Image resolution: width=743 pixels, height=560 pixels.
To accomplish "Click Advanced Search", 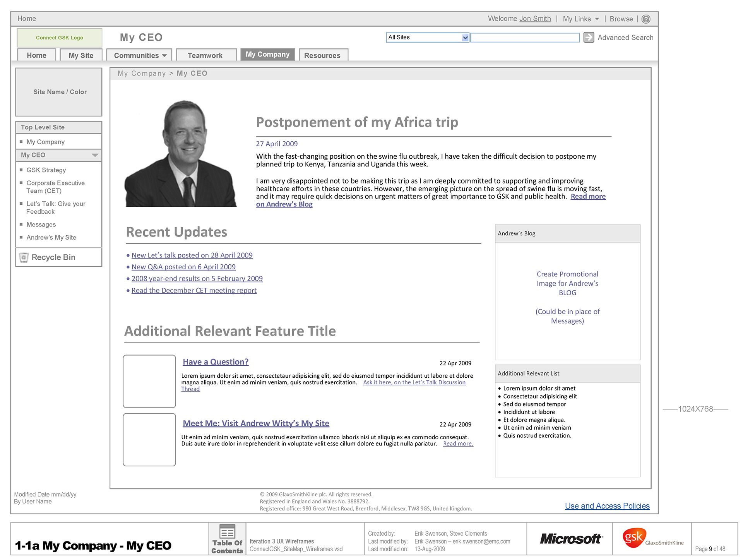I will pyautogui.click(x=625, y=38).
